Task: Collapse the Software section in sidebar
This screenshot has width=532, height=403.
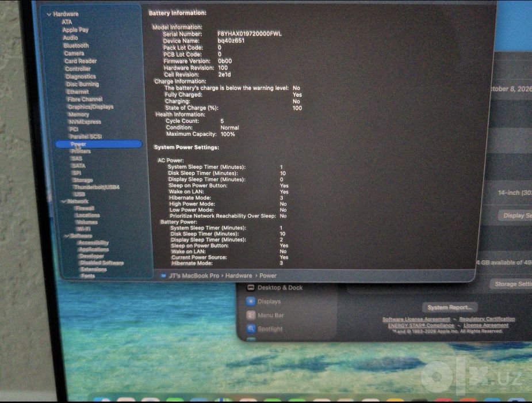Action: [67, 235]
